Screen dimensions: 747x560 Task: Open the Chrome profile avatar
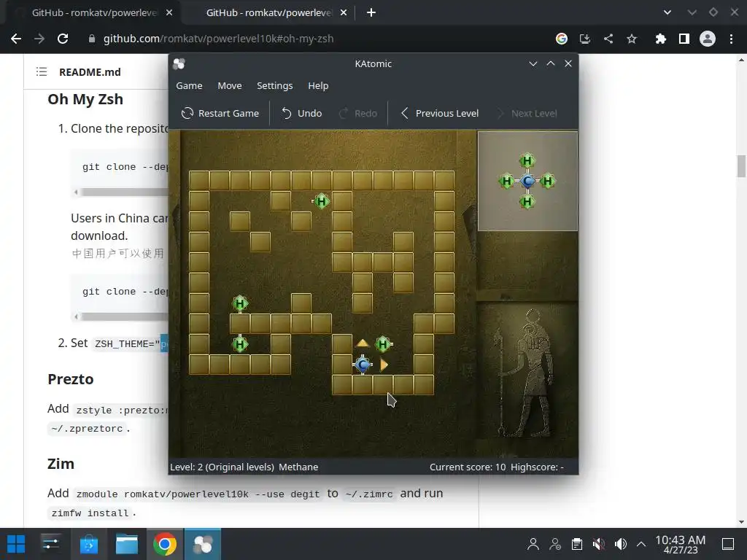click(x=708, y=39)
